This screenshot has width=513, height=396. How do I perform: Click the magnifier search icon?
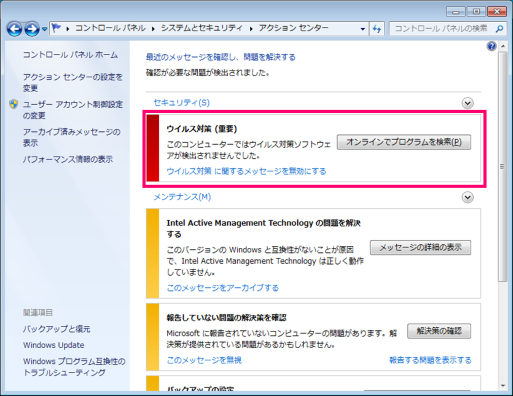(x=499, y=29)
